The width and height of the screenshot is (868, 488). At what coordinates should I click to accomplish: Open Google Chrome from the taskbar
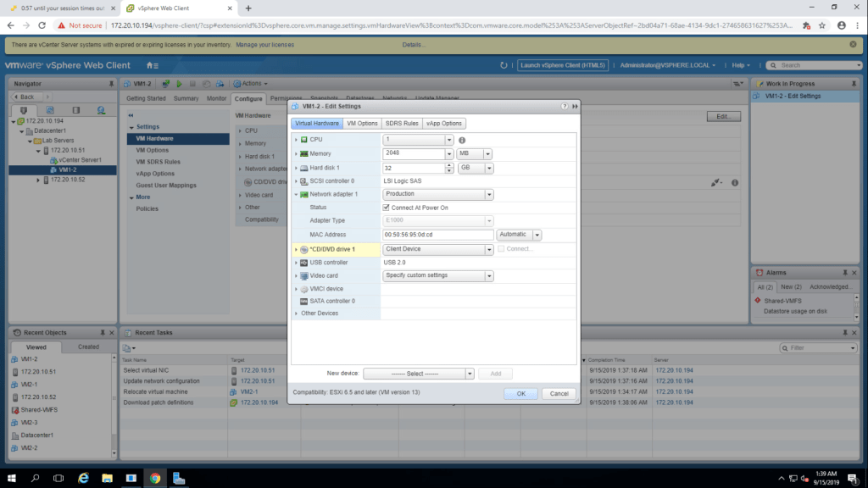[x=155, y=479]
